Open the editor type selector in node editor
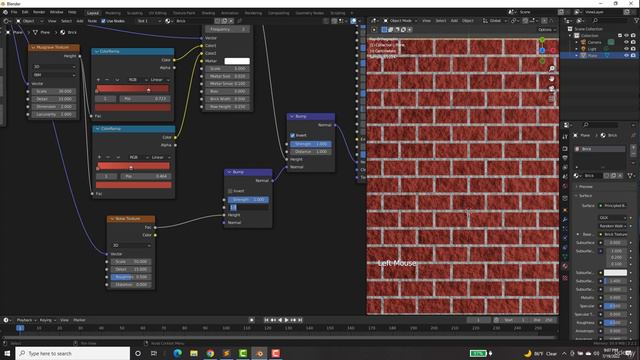Screen dimensions: 640x360 [x=7, y=21]
